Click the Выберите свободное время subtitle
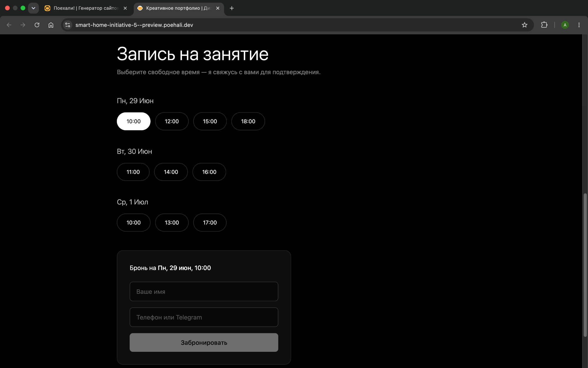The image size is (588, 368). pos(219,72)
